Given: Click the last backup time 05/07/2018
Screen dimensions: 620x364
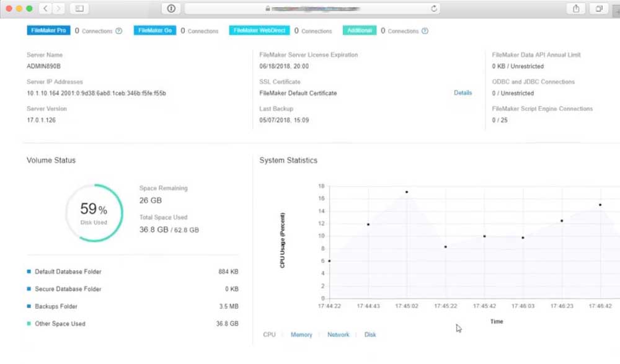Looking at the screenshot, I should (284, 120).
